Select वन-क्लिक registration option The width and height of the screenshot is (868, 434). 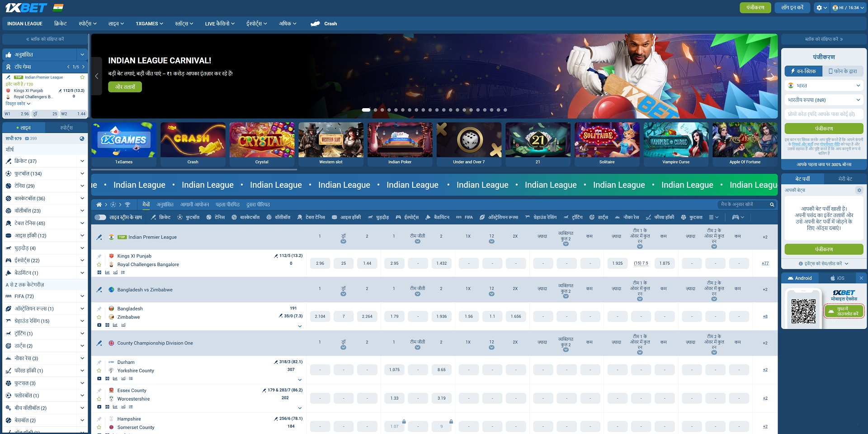803,71
